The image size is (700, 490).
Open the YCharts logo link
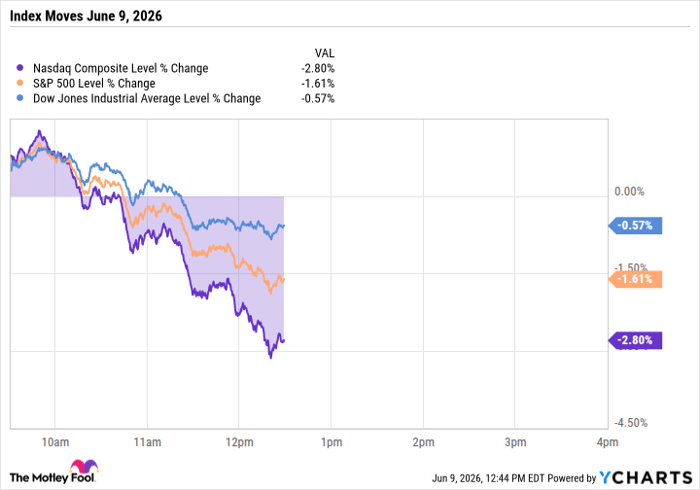pos(645,478)
